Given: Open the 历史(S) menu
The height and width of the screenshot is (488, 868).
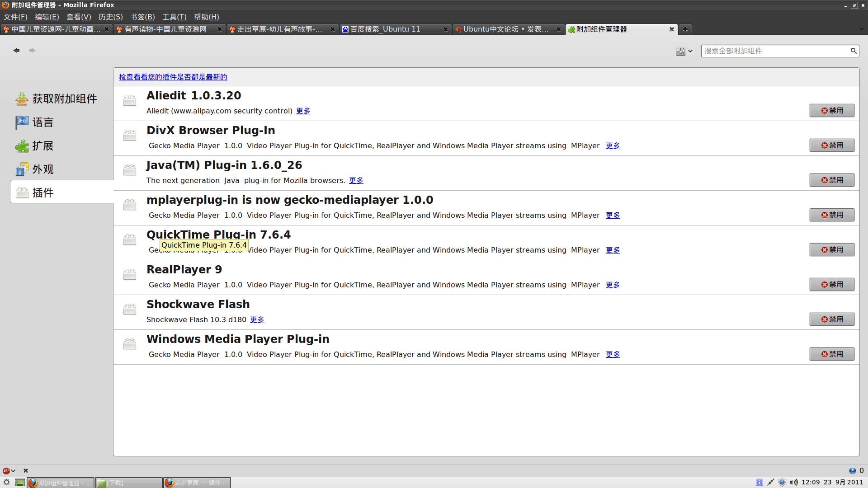Looking at the screenshot, I should [x=110, y=17].
